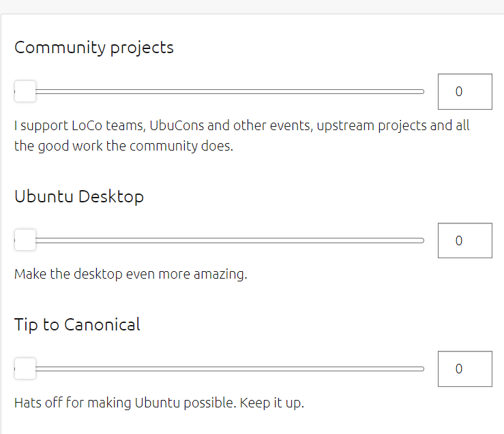504x434 pixels.
Task: Click the Tip to Canonical slider handle
Action: pyautogui.click(x=25, y=369)
